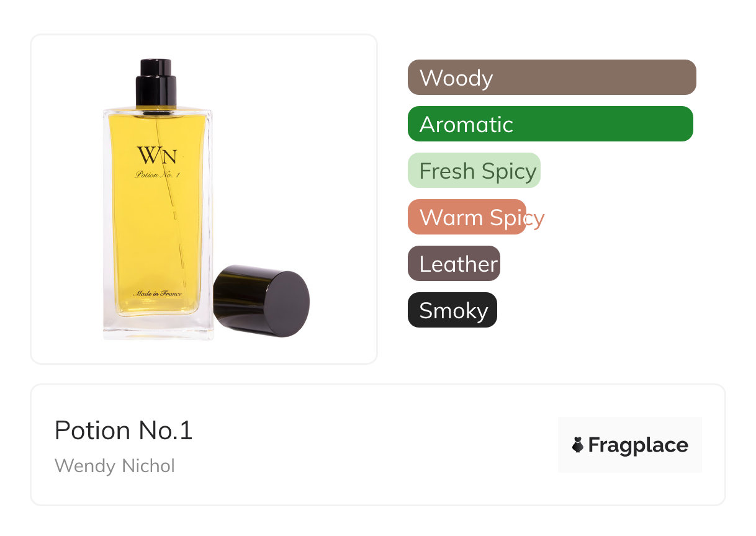This screenshot has height=536, width=756.
Task: Click the Leather accord tag
Action: click(x=454, y=264)
